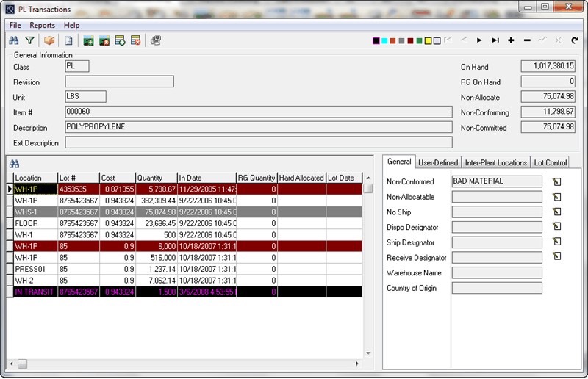The image size is (588, 379).
Task: Open the lookup icon beside No Ship field
Action: 556,212
